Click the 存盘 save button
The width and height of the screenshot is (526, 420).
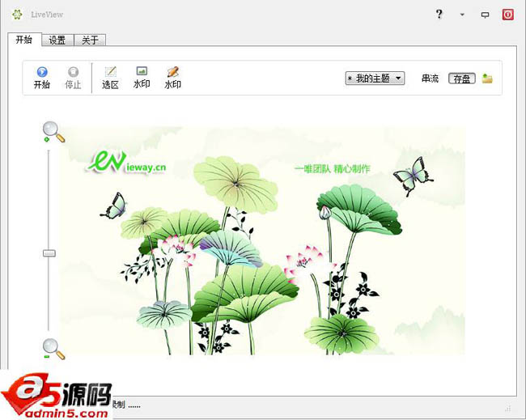462,78
